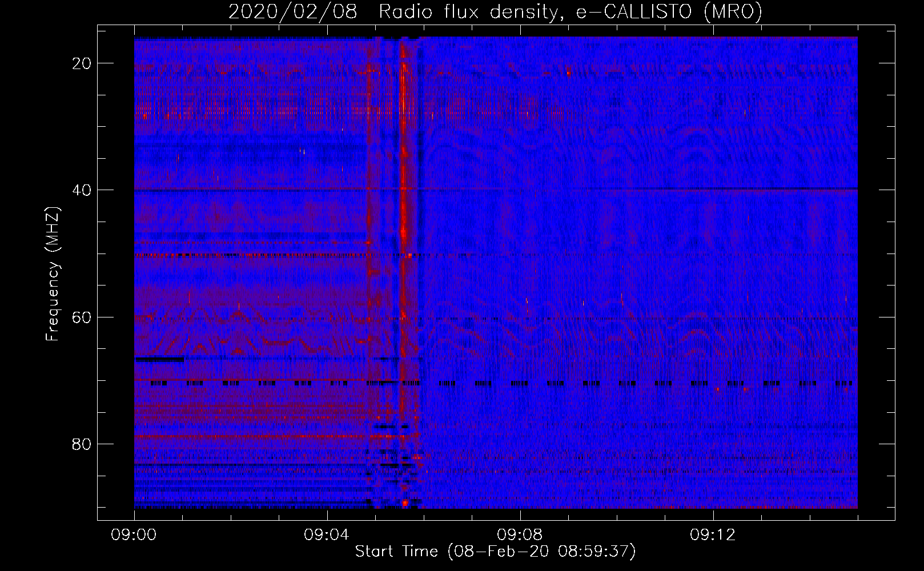The height and width of the screenshot is (571, 924).
Task: Click the 40 MHz frequency tick label
Action: [82, 190]
